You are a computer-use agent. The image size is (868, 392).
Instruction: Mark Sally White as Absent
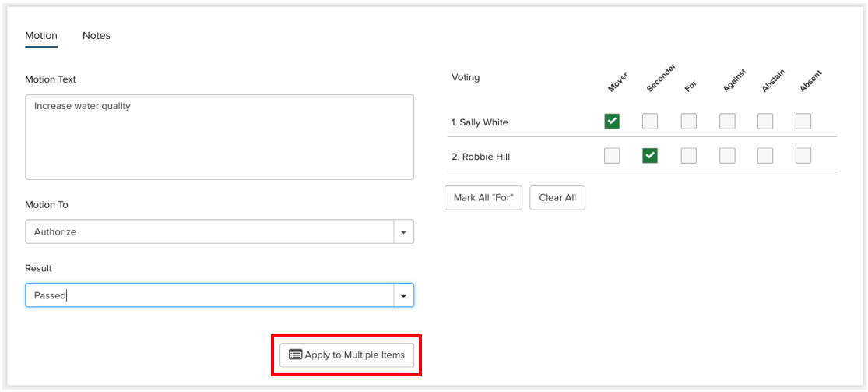(x=803, y=121)
